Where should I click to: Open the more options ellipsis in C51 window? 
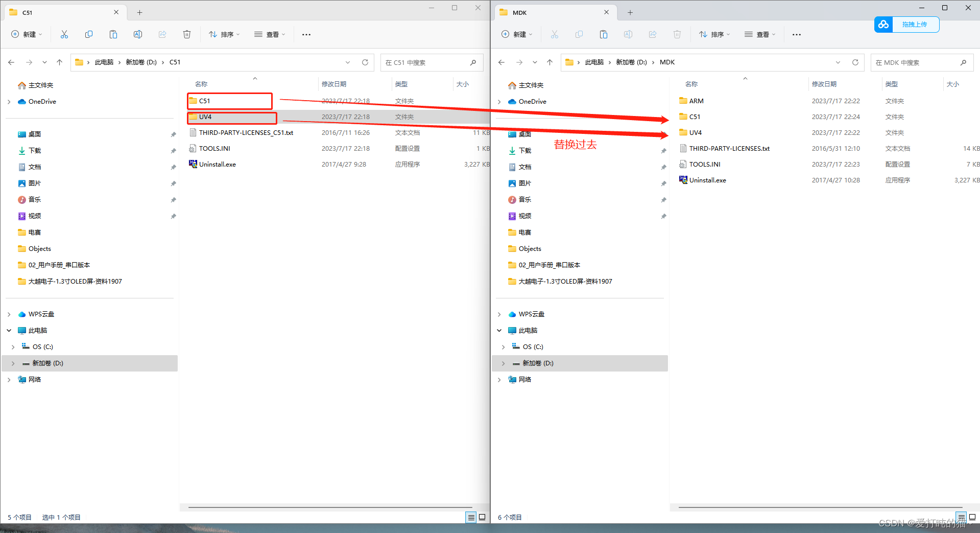click(x=306, y=34)
